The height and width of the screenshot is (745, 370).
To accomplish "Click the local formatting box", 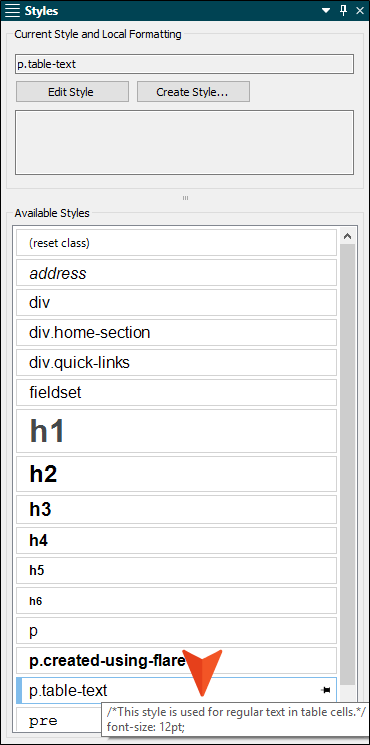I will [184, 143].
